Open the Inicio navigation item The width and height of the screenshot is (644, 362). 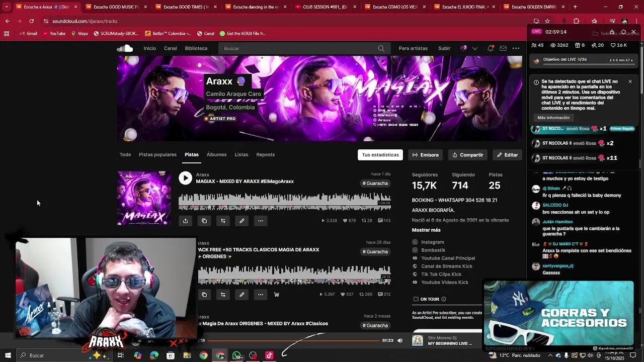(149, 48)
